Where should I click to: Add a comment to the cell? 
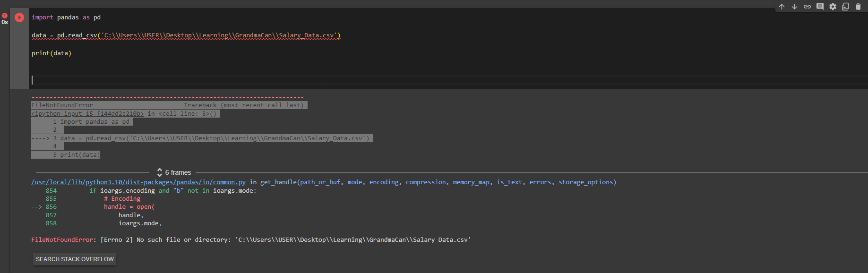(820, 7)
